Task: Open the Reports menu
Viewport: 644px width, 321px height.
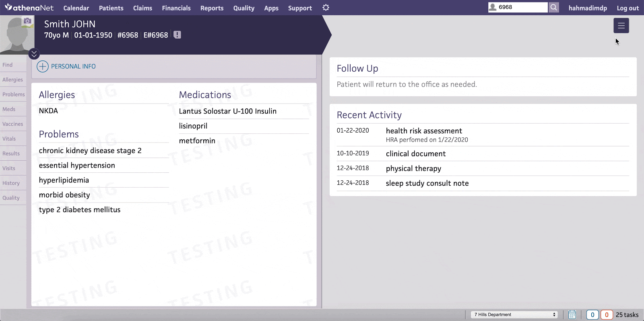Action: (x=212, y=8)
